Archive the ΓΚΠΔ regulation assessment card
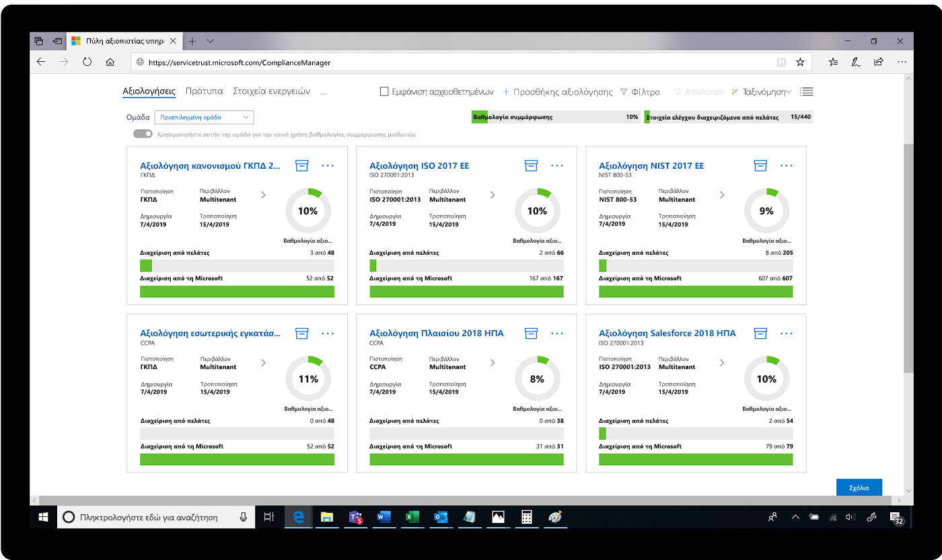Image resolution: width=942 pixels, height=560 pixels. tap(301, 165)
